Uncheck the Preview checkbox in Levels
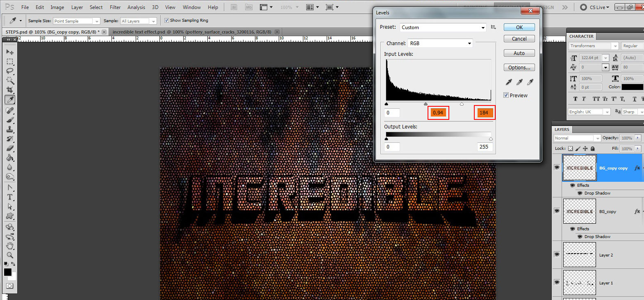 click(506, 95)
